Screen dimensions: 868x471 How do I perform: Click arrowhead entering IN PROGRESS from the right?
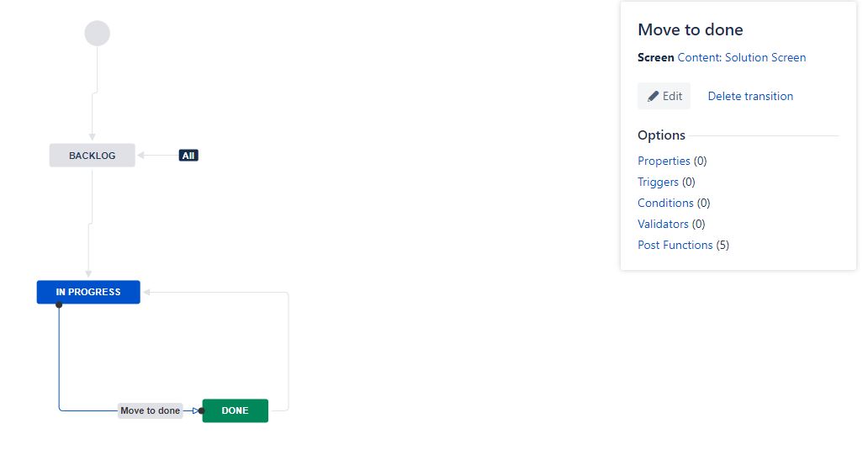coord(146,292)
